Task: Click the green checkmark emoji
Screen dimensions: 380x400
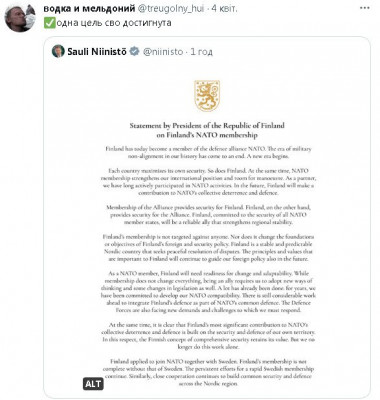Action: click(x=49, y=23)
